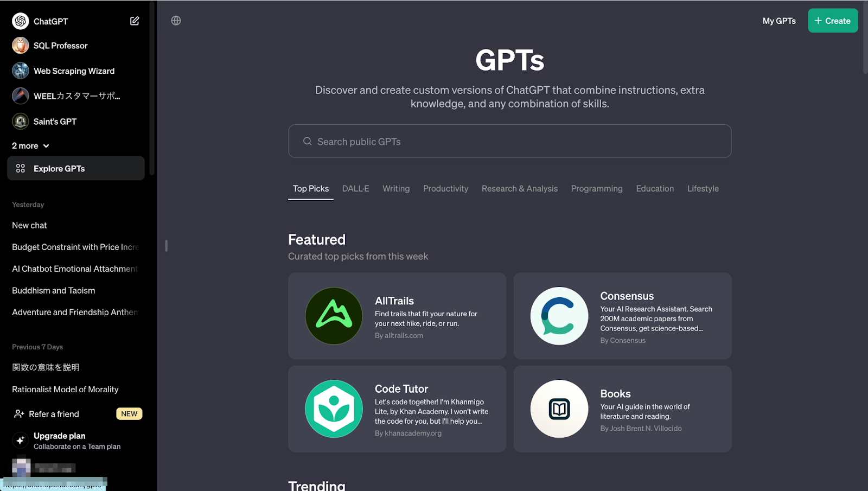
Task: Open the Research & Analysis tab
Action: pos(520,189)
